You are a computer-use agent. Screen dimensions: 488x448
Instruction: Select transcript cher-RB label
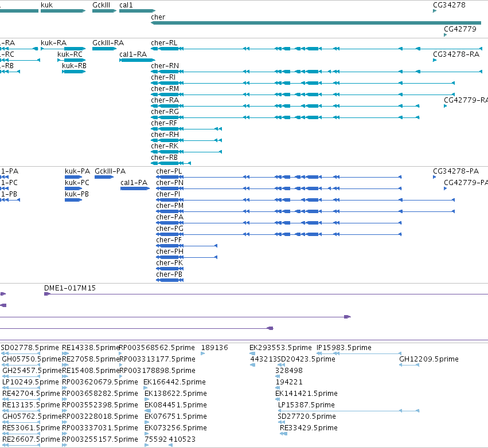pyautogui.click(x=165, y=158)
